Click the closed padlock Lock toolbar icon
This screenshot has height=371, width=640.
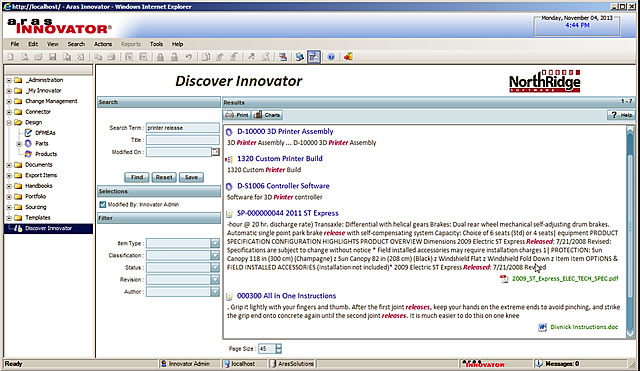tap(160, 57)
